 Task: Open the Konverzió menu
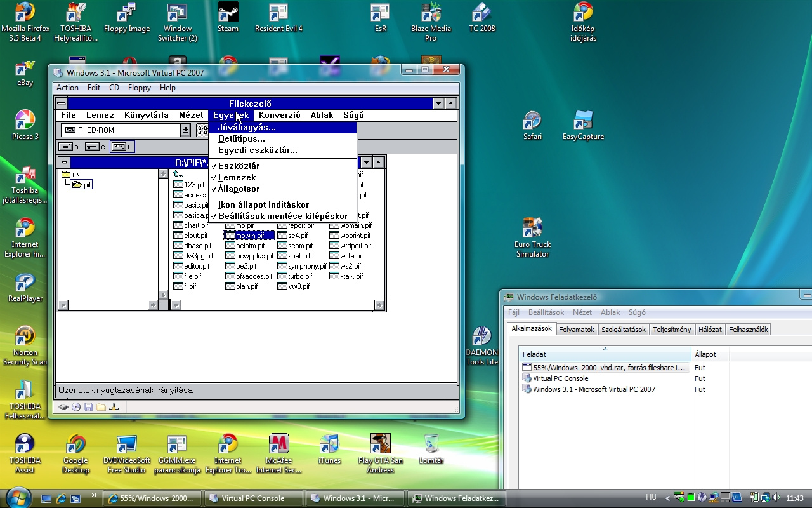(280, 116)
